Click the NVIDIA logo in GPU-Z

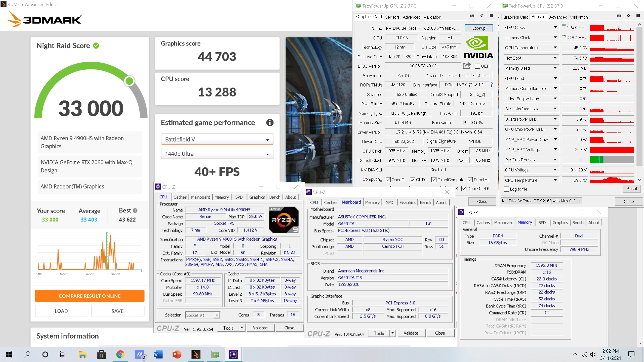478,47
